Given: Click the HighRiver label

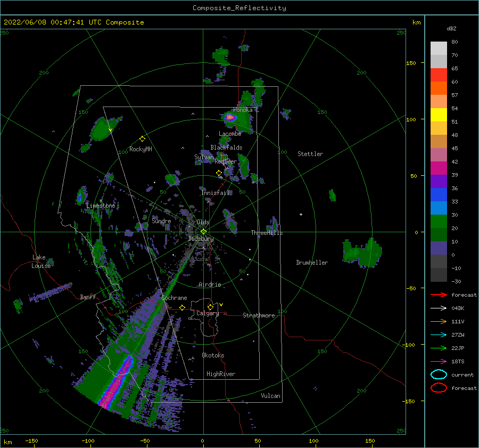Looking at the screenshot, I should click(221, 374).
